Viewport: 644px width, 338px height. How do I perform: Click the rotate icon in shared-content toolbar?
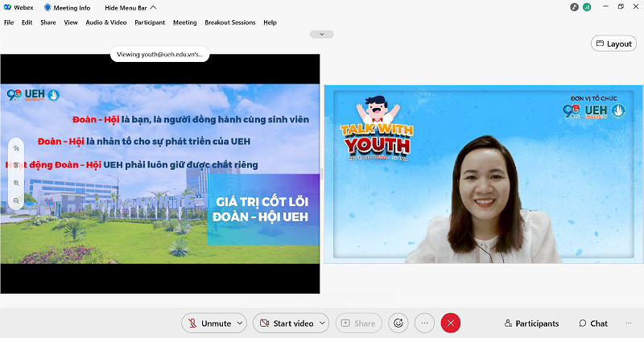click(16, 148)
